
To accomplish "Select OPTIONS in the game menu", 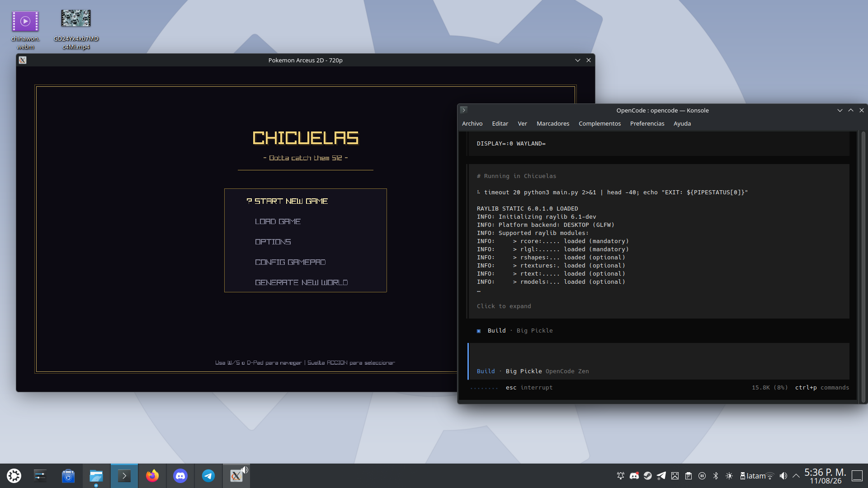I will [x=273, y=242].
